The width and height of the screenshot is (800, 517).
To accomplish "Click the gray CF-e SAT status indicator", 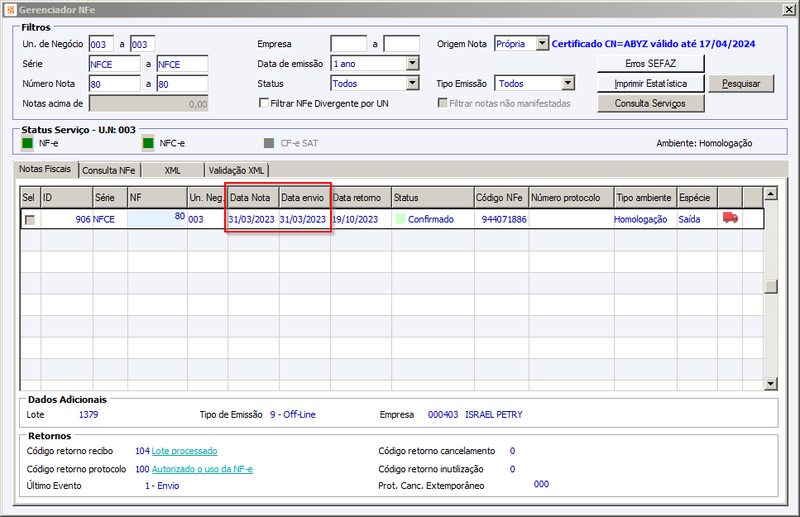I will pos(269,143).
